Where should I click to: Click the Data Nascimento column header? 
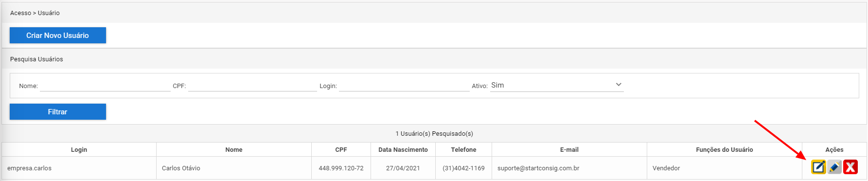403,149
